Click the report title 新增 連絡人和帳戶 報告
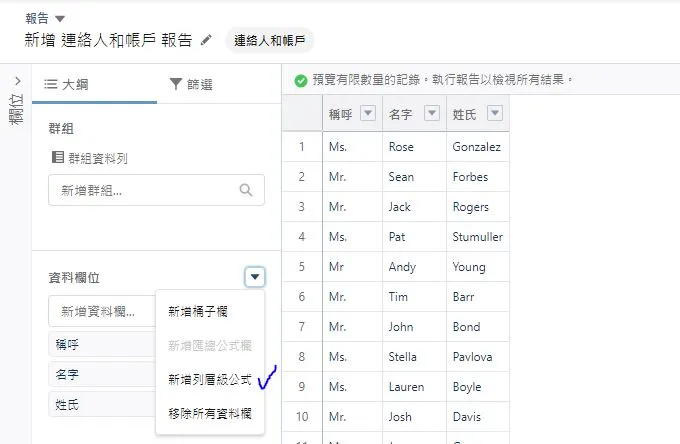The height and width of the screenshot is (444, 680). pyautogui.click(x=108, y=40)
